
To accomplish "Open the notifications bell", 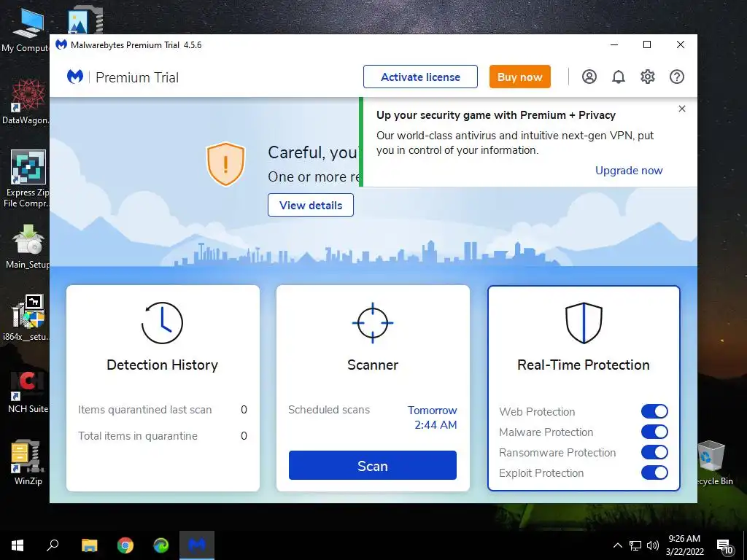I will [x=619, y=77].
